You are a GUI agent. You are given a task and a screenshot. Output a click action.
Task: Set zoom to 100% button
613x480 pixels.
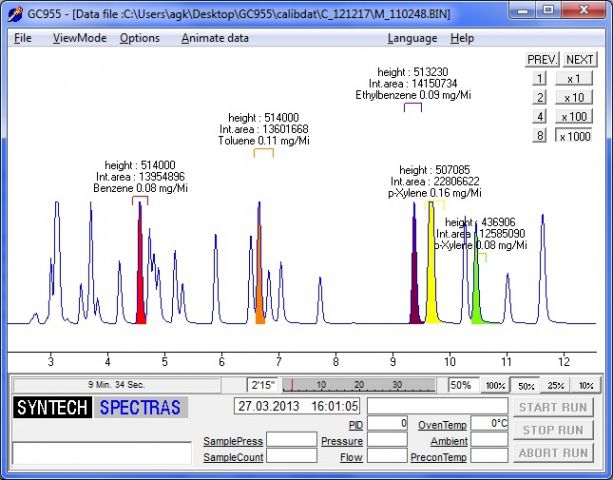(495, 386)
